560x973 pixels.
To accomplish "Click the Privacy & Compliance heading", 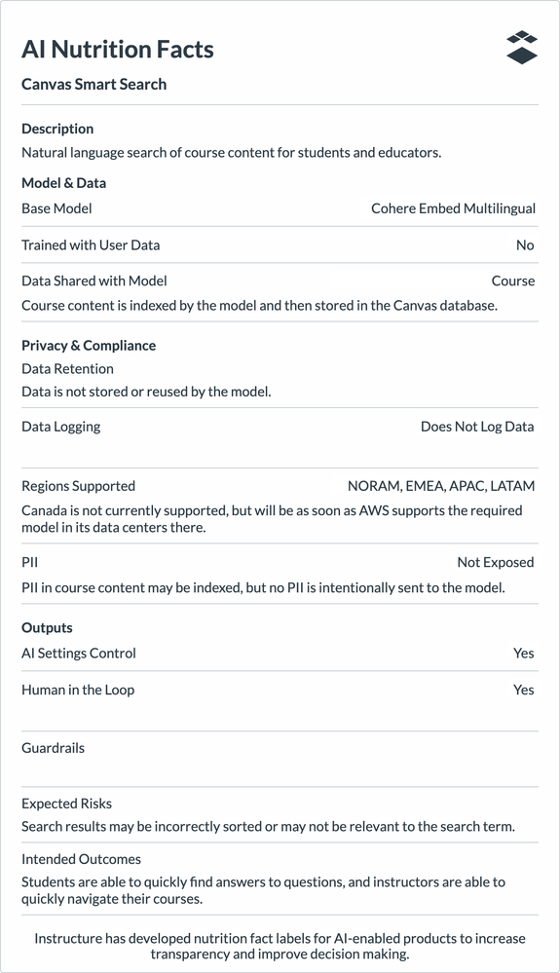I will coord(89,346).
